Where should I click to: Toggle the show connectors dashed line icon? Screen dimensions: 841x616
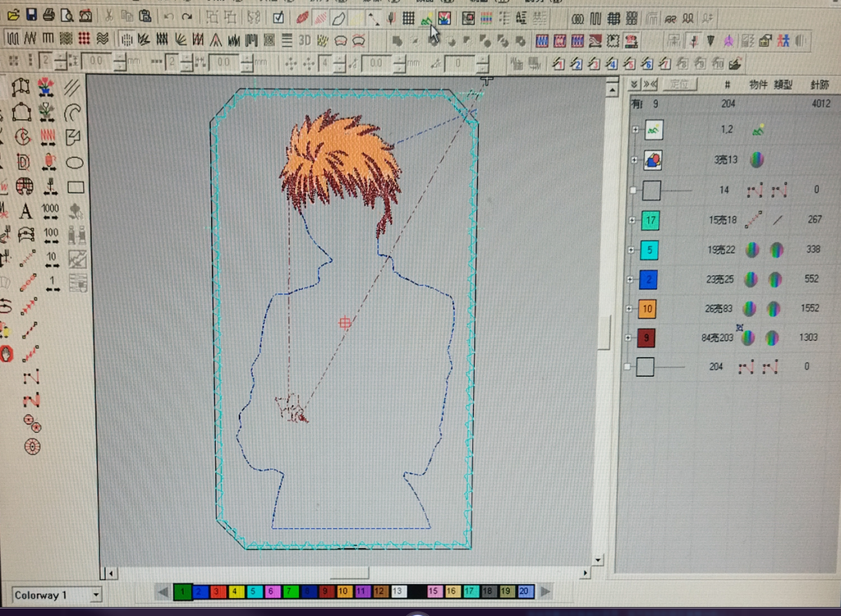[x=374, y=19]
